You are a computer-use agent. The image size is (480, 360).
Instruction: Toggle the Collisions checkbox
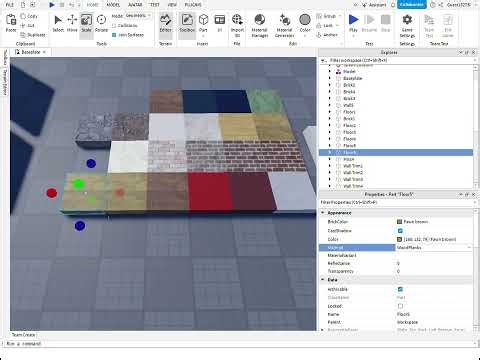point(114,26)
